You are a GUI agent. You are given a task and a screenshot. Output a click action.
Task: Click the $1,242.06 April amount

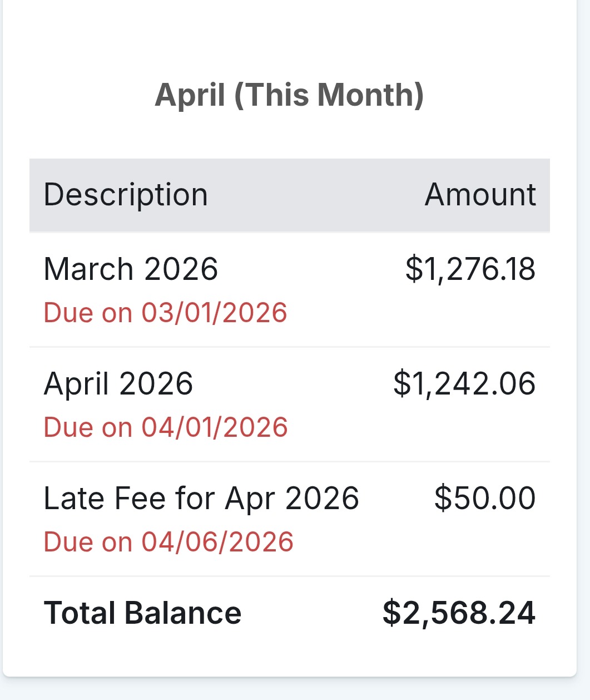point(464,384)
